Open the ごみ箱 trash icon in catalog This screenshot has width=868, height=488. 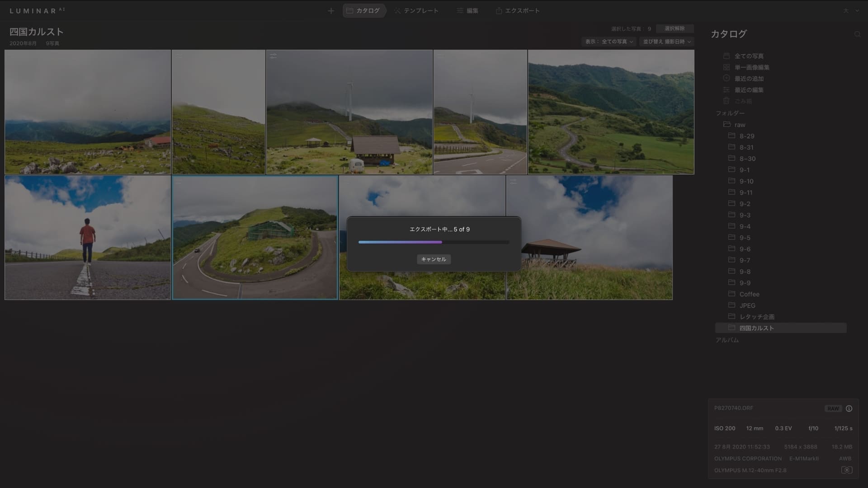click(x=726, y=101)
